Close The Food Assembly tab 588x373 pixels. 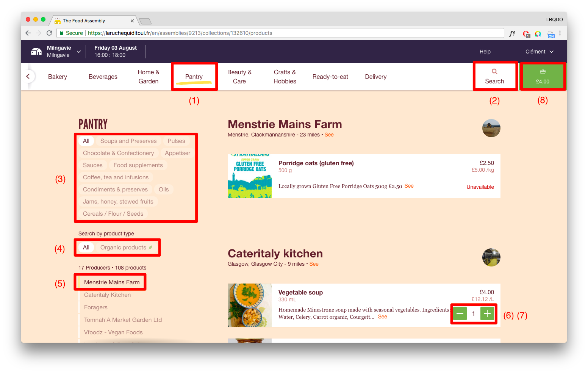click(x=132, y=21)
